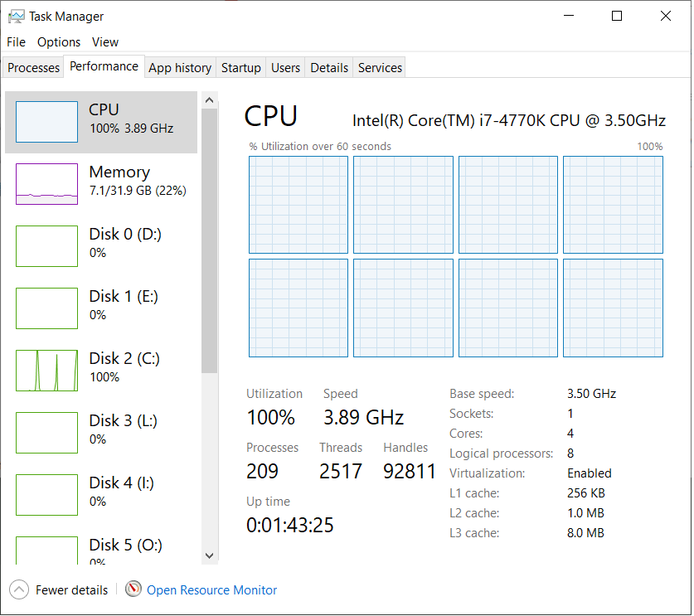Click the Intel Core i7-4770K CPU name
The height and width of the screenshot is (616, 694).
click(510, 121)
